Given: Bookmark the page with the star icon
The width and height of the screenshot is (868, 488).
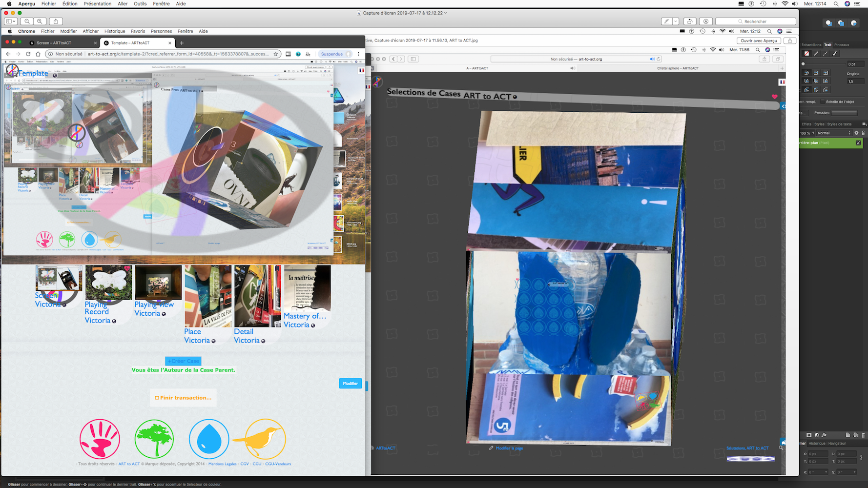Looking at the screenshot, I should point(276,54).
